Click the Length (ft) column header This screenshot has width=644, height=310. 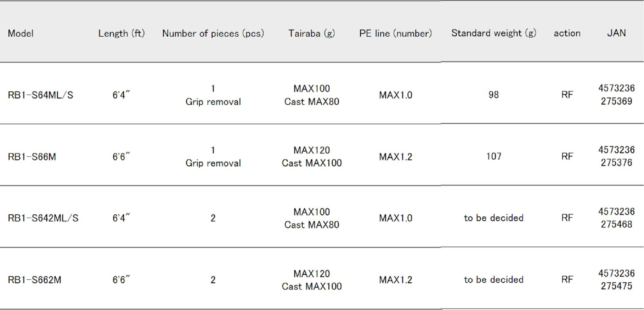[121, 33]
